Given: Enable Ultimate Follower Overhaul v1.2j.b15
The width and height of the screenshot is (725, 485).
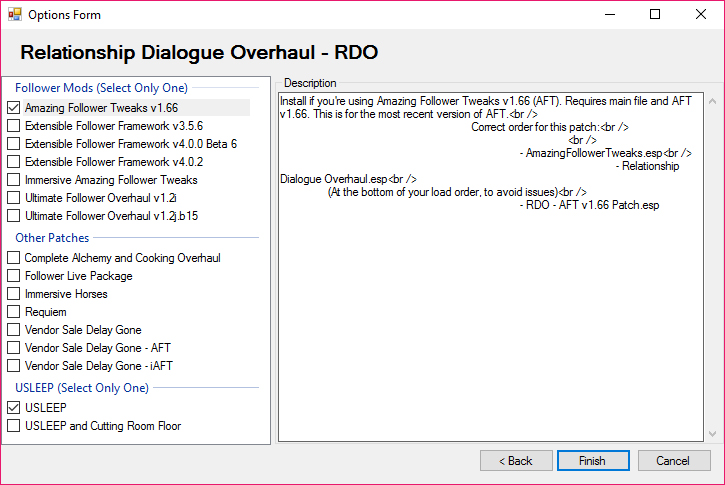Looking at the screenshot, I should pyautogui.click(x=14, y=216).
